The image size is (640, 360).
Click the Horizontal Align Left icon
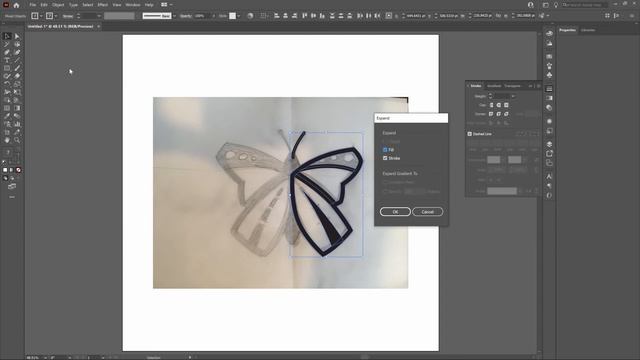(277, 16)
